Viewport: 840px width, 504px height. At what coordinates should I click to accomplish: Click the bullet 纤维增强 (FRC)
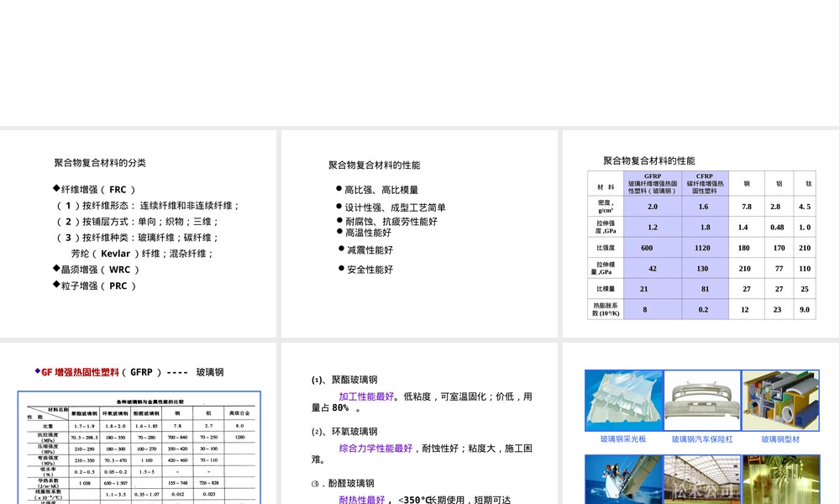(x=94, y=189)
